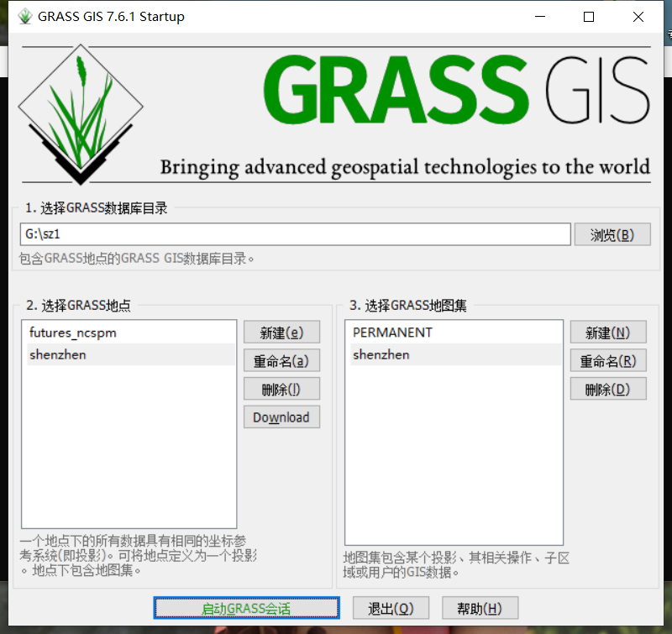Click 退出(Q) to quit the startup dialog
This screenshot has width=672, height=634.
coord(391,608)
